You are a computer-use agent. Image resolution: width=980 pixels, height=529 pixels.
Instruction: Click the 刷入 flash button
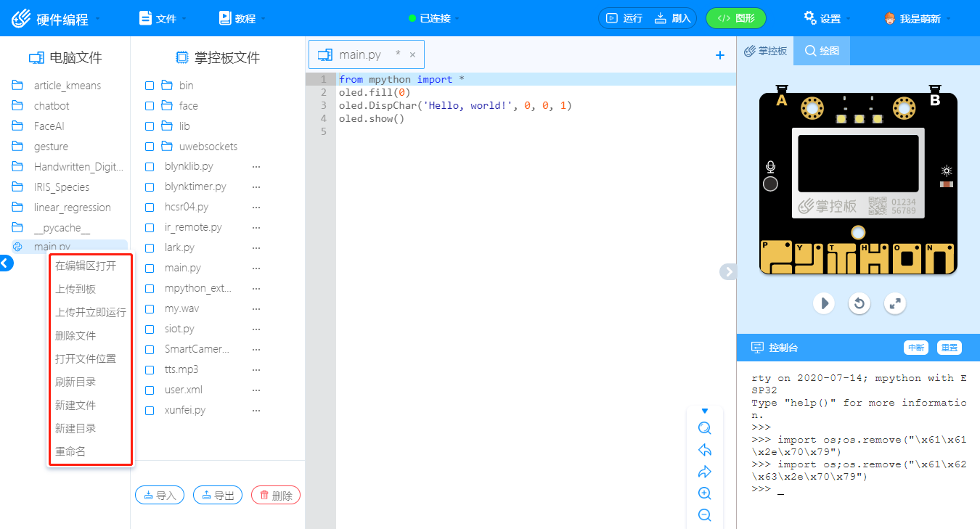pyautogui.click(x=673, y=18)
